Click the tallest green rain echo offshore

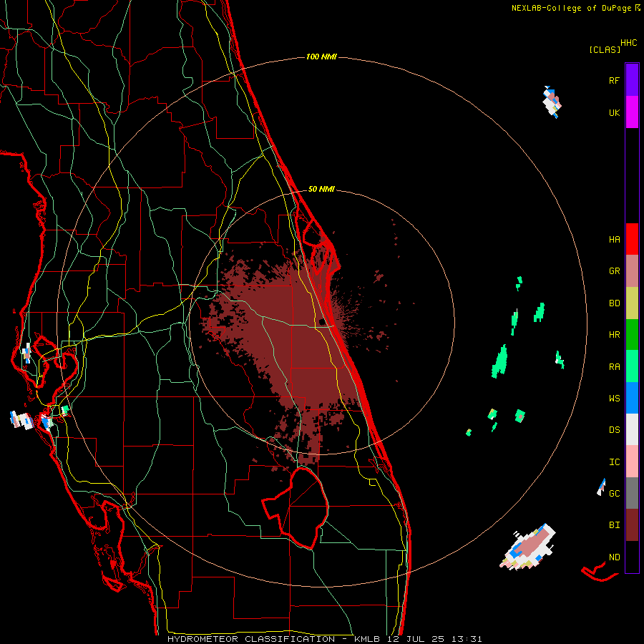pos(499,361)
